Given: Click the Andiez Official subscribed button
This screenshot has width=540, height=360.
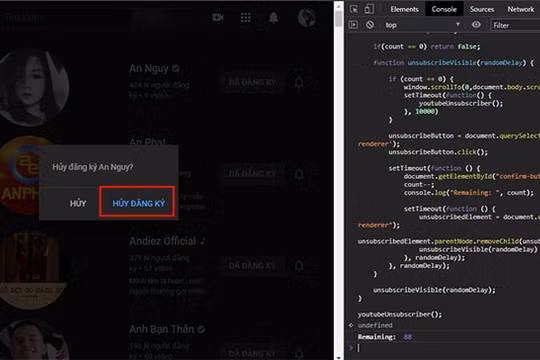Looking at the screenshot, I should coord(252,266).
